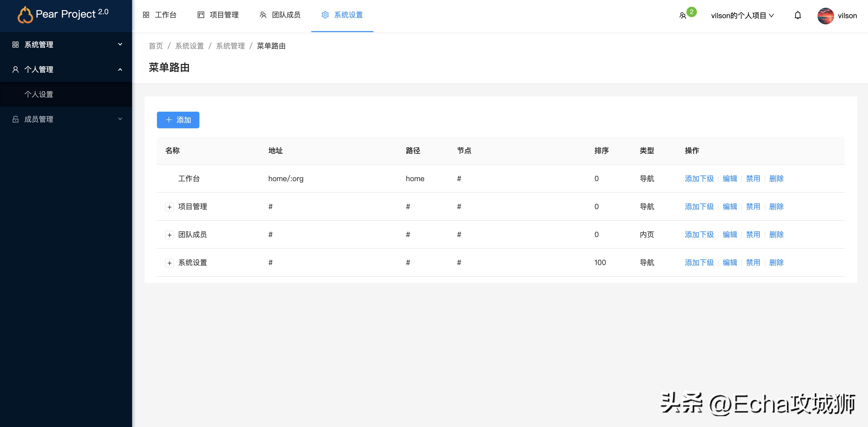
Task: Select the 项目管理 icon in the top bar
Action: [x=201, y=15]
